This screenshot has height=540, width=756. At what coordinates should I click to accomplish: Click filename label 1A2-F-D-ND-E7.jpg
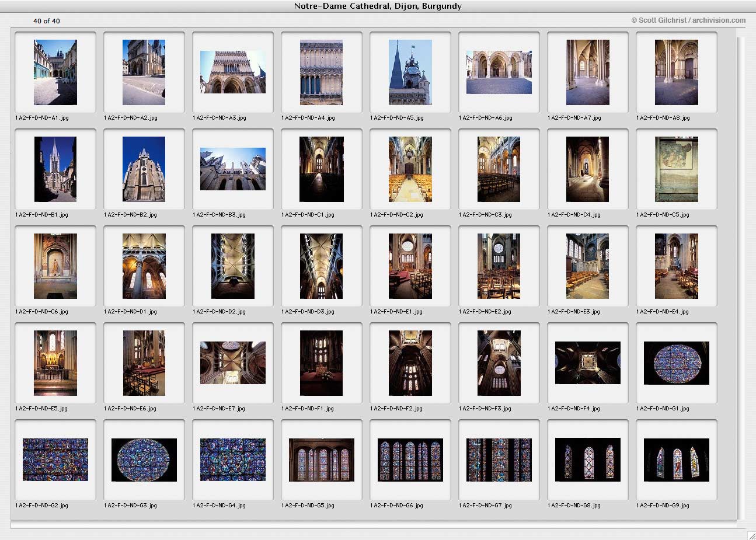tap(219, 409)
